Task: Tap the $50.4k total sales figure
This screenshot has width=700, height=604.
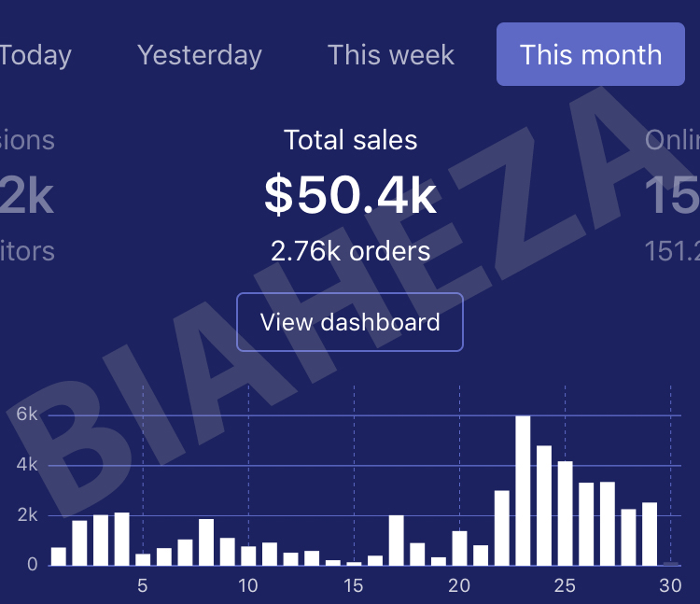Action: (x=350, y=194)
